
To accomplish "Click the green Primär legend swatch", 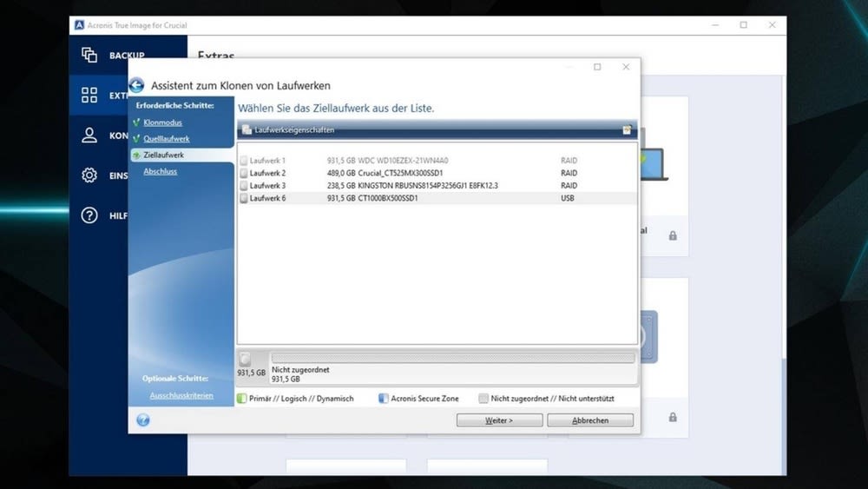I will click(242, 398).
